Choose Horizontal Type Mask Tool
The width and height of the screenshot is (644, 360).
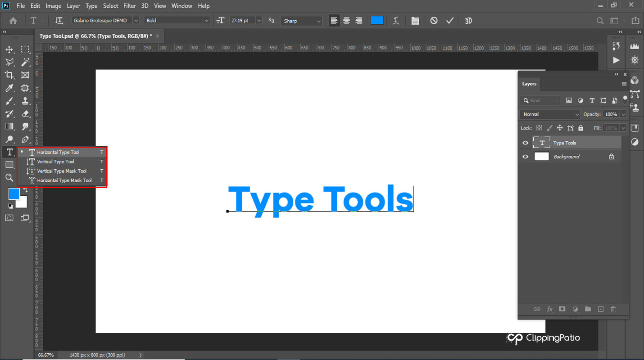[x=64, y=180]
